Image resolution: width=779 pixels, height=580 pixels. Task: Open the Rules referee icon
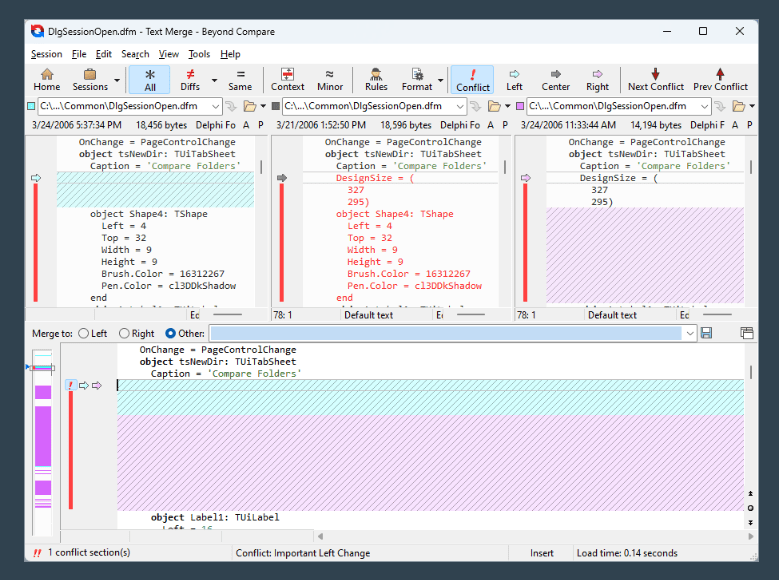[x=376, y=80]
